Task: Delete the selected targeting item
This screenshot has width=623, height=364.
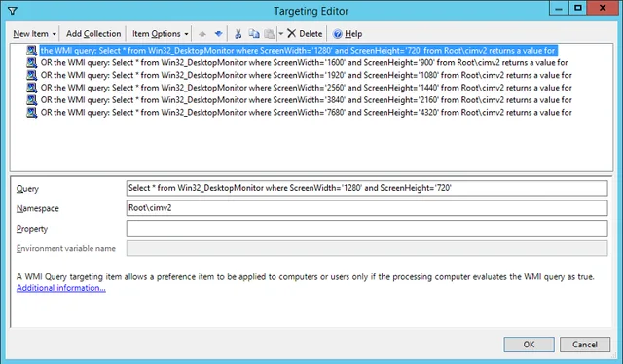Action: tap(305, 34)
